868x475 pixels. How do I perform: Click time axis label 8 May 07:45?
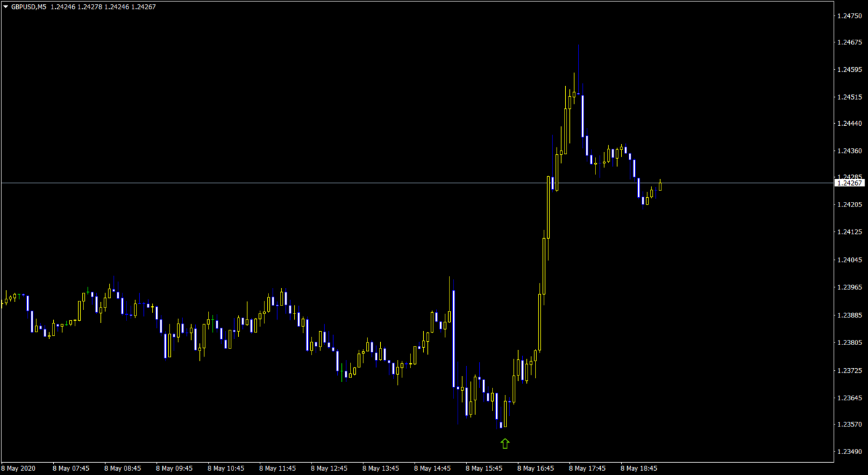coord(71,468)
